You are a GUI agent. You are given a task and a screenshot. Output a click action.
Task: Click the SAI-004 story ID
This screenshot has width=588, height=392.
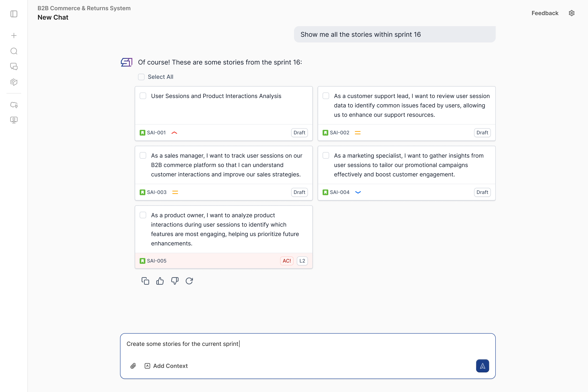pos(340,192)
